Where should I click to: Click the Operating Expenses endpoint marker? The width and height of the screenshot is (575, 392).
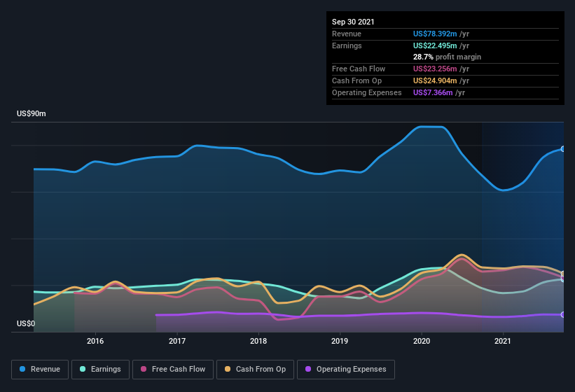pos(563,315)
